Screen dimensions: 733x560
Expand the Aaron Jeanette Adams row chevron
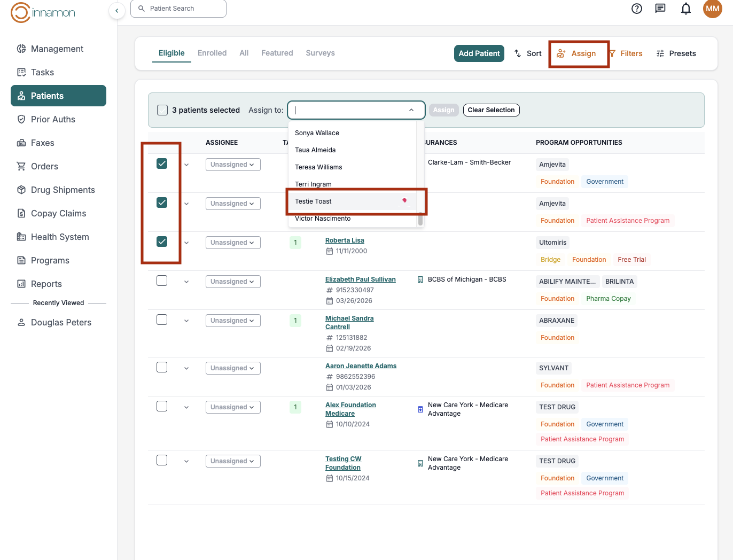point(186,368)
